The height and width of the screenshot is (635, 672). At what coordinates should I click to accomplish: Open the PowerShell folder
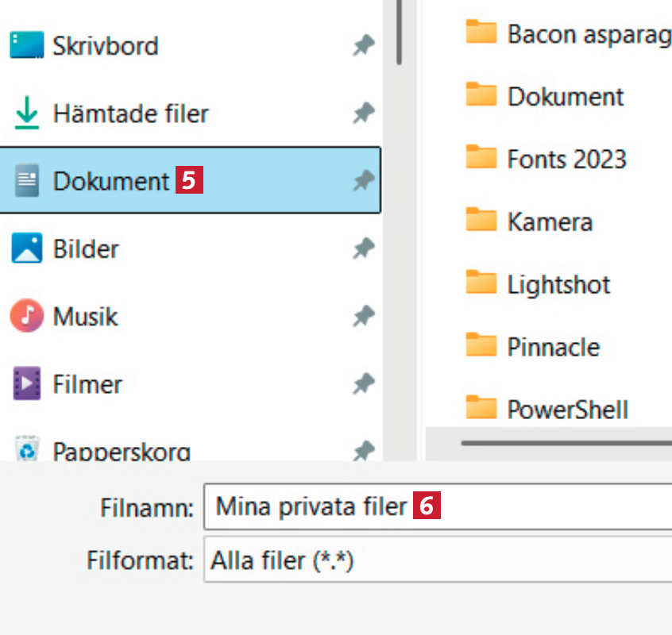567,410
